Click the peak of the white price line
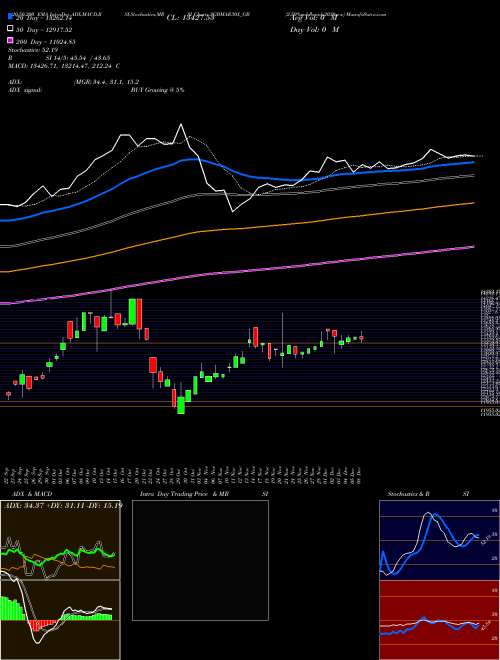500x660 pixels. [181, 124]
